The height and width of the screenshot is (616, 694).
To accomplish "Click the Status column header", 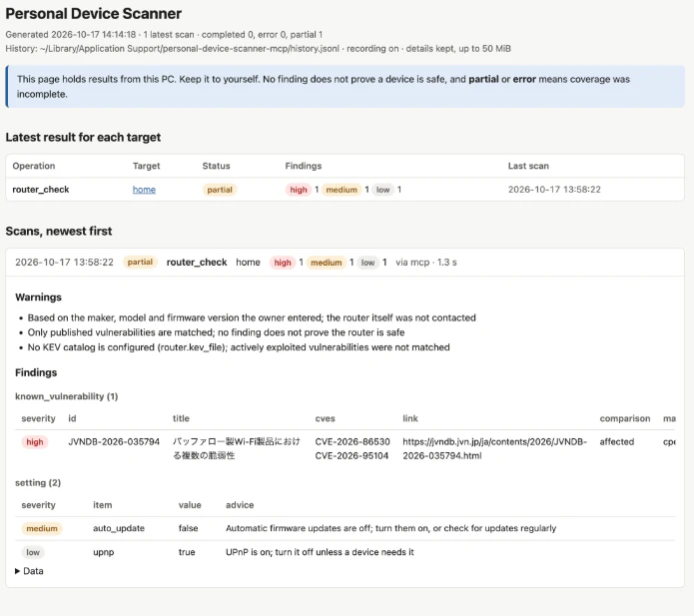I will tap(216, 166).
